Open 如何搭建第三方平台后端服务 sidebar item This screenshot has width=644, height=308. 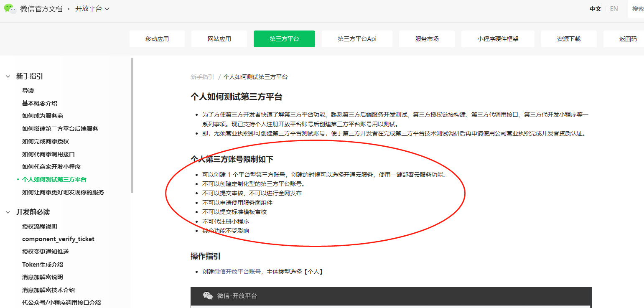coord(60,129)
